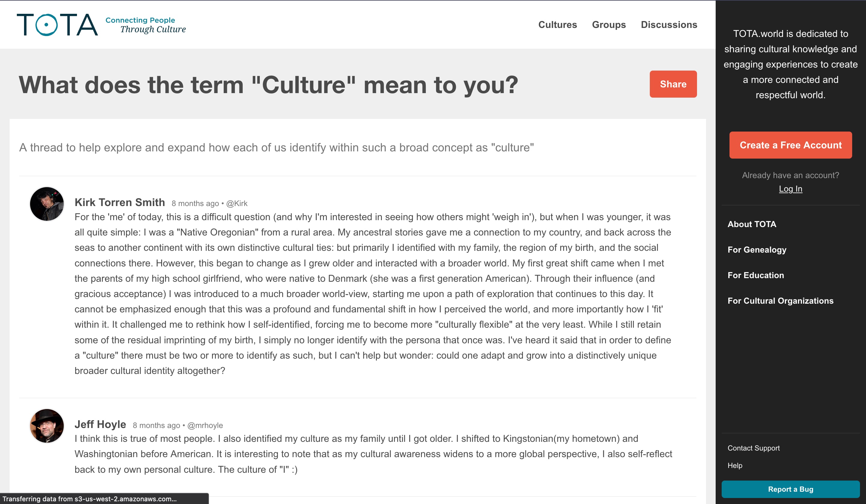The image size is (866, 504).
Task: Open Kirk Torren Smith's name link
Action: (x=120, y=202)
